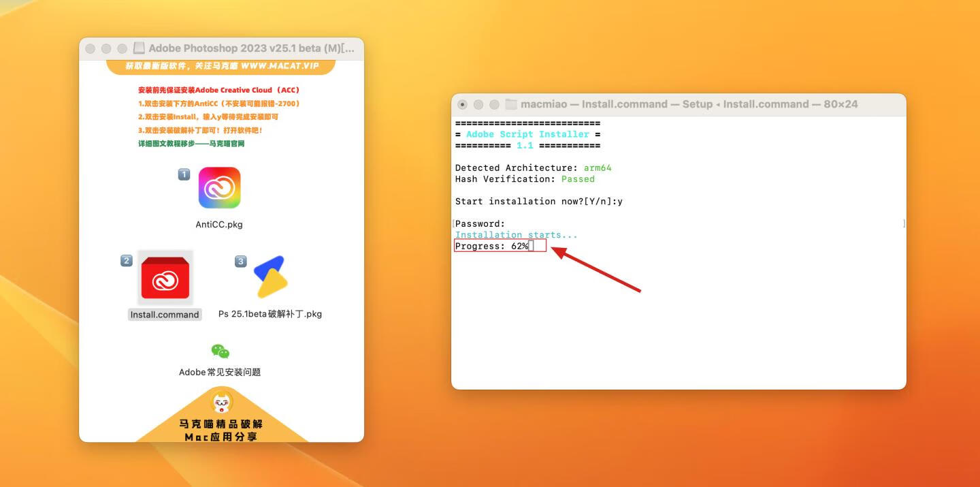
Task: Select the AntiCC.pkg file label
Action: tap(219, 224)
